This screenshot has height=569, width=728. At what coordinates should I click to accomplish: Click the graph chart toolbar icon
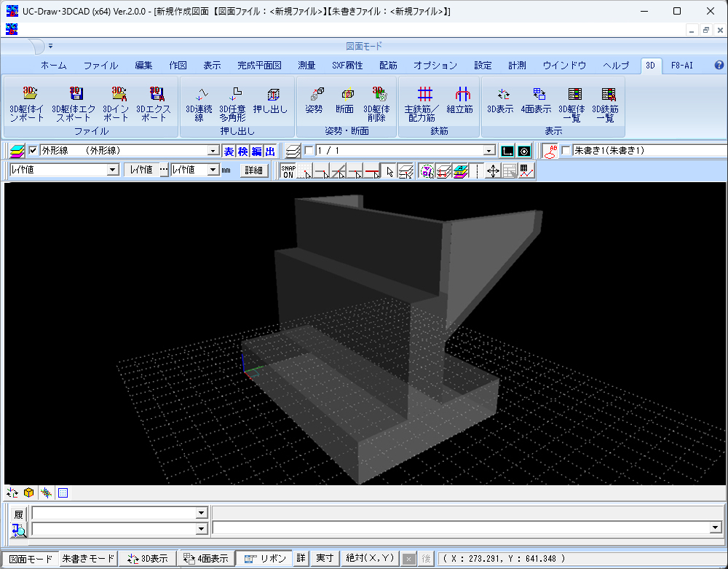tap(526, 171)
